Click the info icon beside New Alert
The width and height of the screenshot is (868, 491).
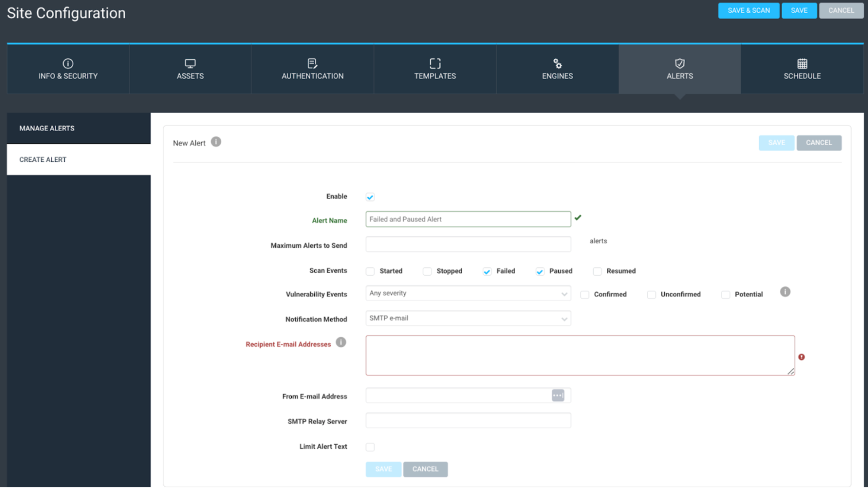(216, 142)
